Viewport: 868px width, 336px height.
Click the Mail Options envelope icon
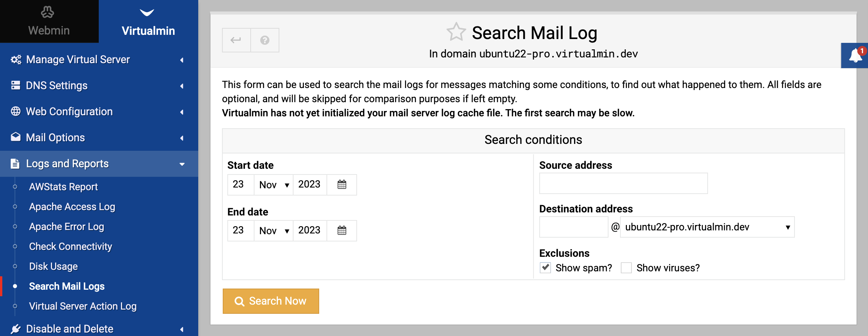16,137
